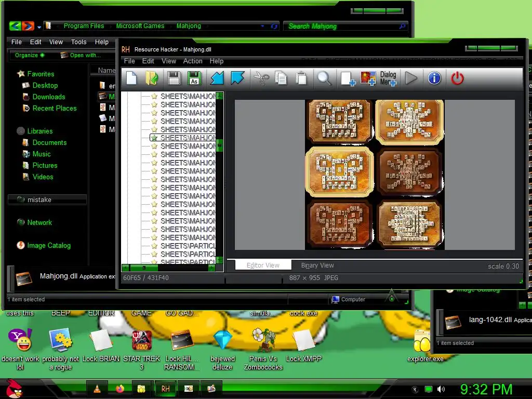Click the 'probably not a rogue' desktop icon
The image size is (532, 399).
tap(60, 350)
